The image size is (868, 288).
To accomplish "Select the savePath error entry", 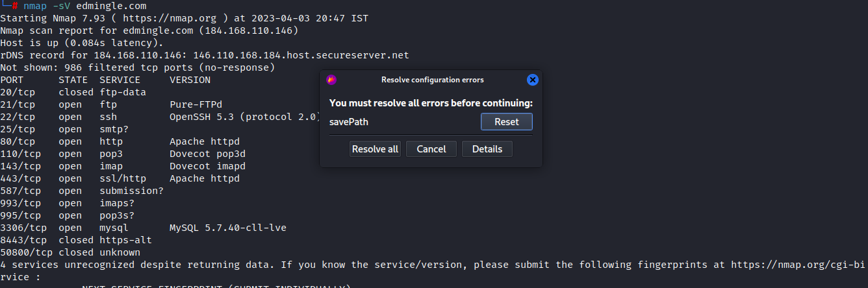I will pos(350,122).
